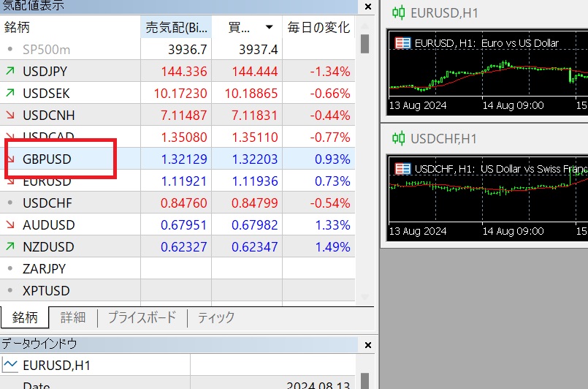Select the USDCHF symbol row
Image resolution: width=588 pixels, height=389 pixels.
point(177,203)
